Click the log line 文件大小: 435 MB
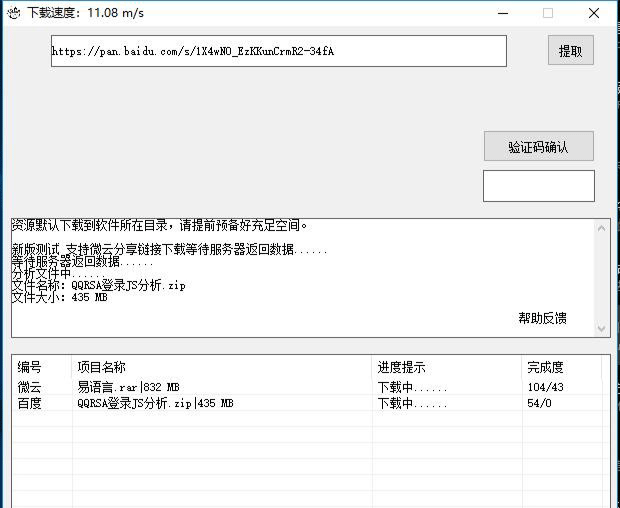Screen dimensions: 620x508 (x=60, y=297)
